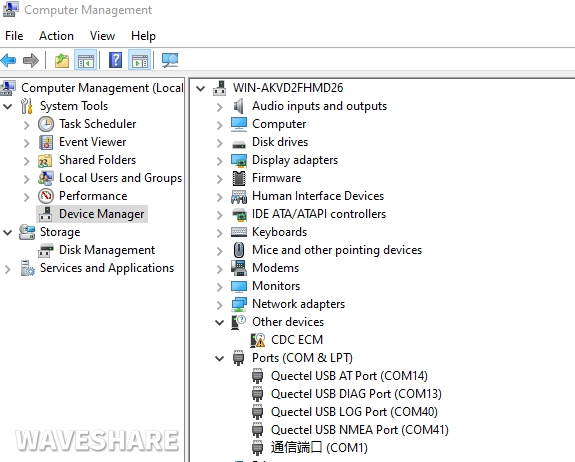Select the WIN-AKVD2FHMD26 computer root node
Image resolution: width=575 pixels, height=462 pixels.
pos(288,88)
